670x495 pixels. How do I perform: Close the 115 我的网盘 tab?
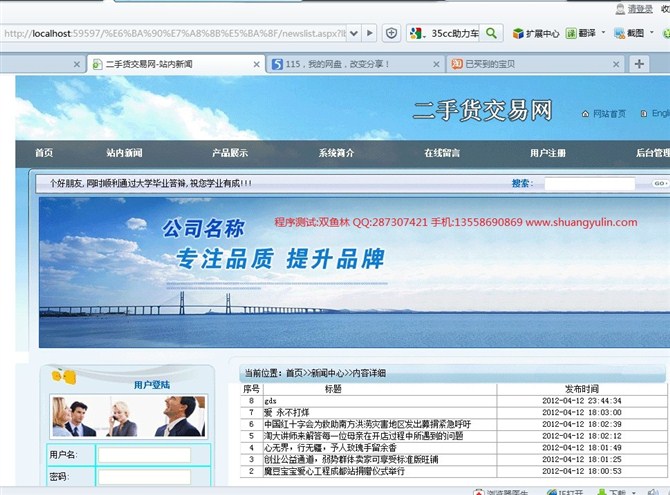[436, 65]
